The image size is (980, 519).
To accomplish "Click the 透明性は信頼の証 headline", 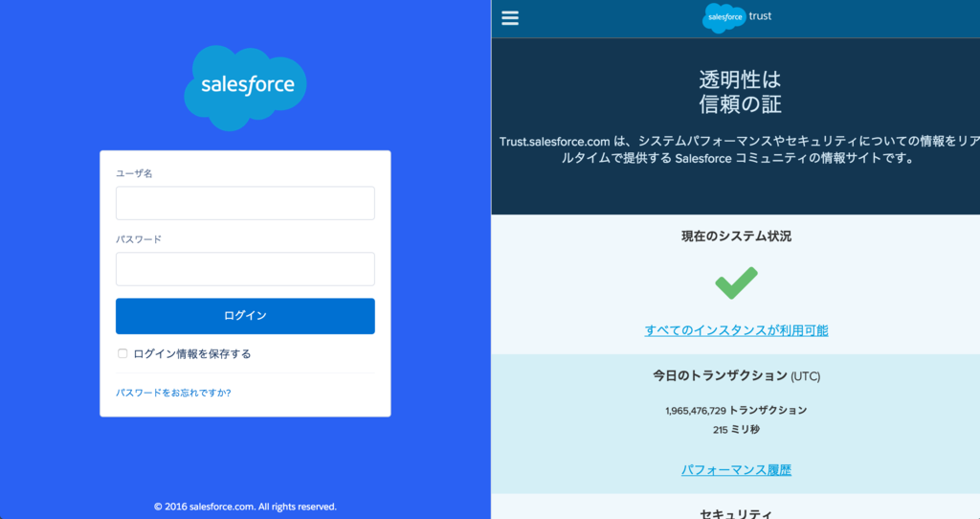I will pyautogui.click(x=740, y=91).
